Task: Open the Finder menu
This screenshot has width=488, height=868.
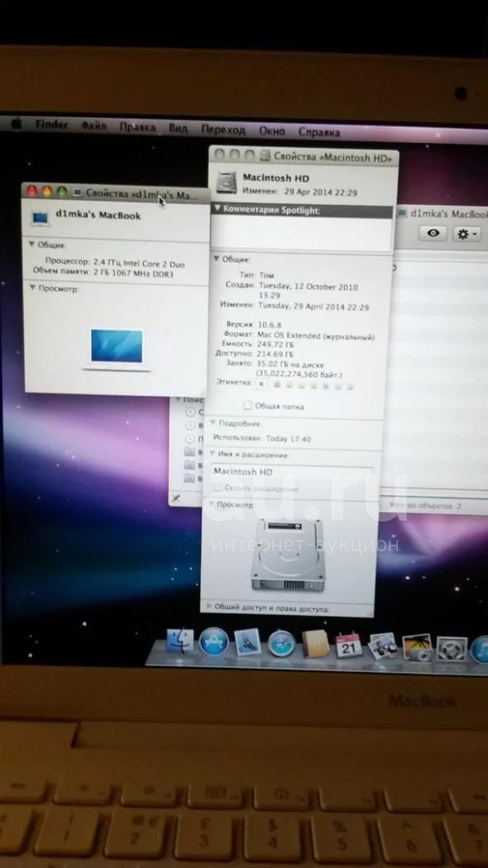Action: pyautogui.click(x=51, y=125)
